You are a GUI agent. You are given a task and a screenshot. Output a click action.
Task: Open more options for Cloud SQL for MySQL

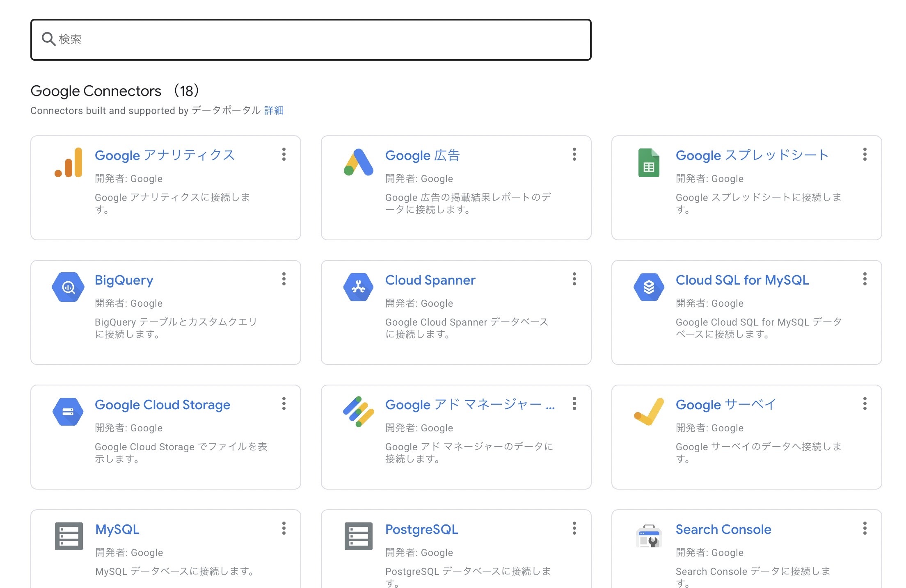[x=865, y=279]
